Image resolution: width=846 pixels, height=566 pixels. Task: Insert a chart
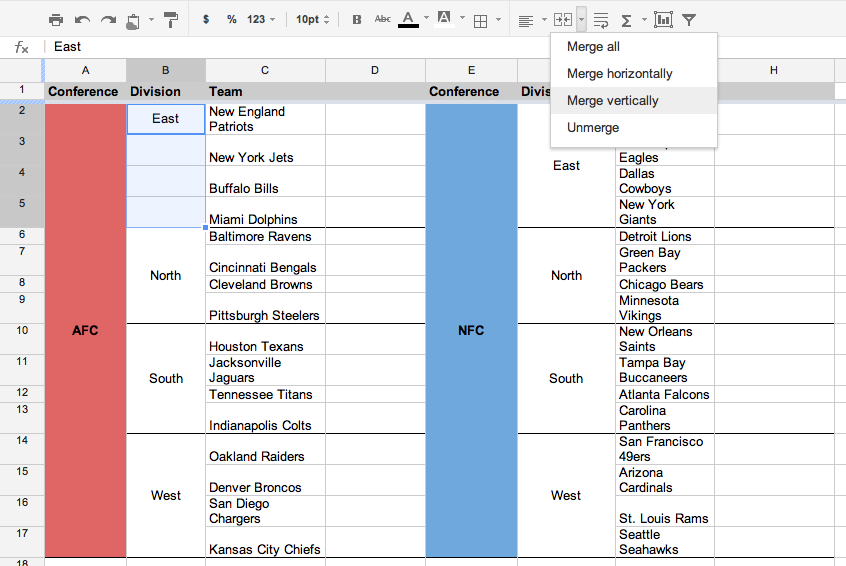[663, 20]
